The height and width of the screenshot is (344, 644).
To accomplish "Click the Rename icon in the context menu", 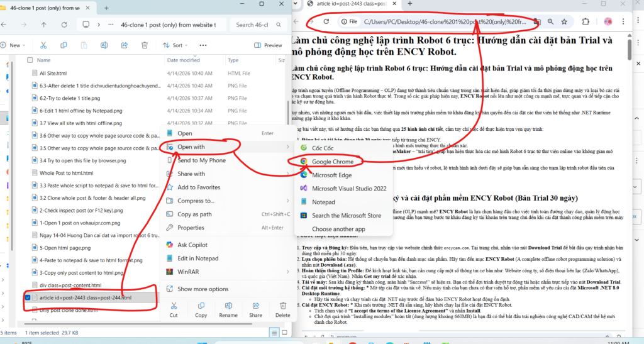I will [x=228, y=308].
